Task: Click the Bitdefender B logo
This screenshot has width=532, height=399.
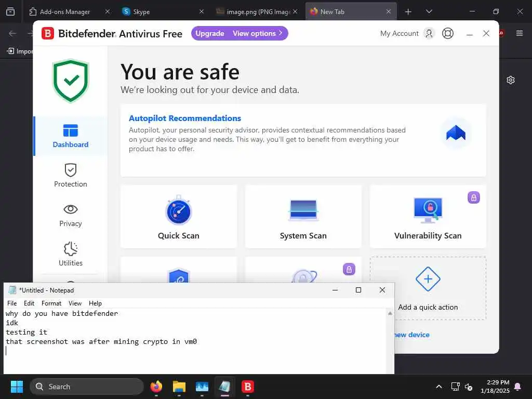Action: click(48, 33)
